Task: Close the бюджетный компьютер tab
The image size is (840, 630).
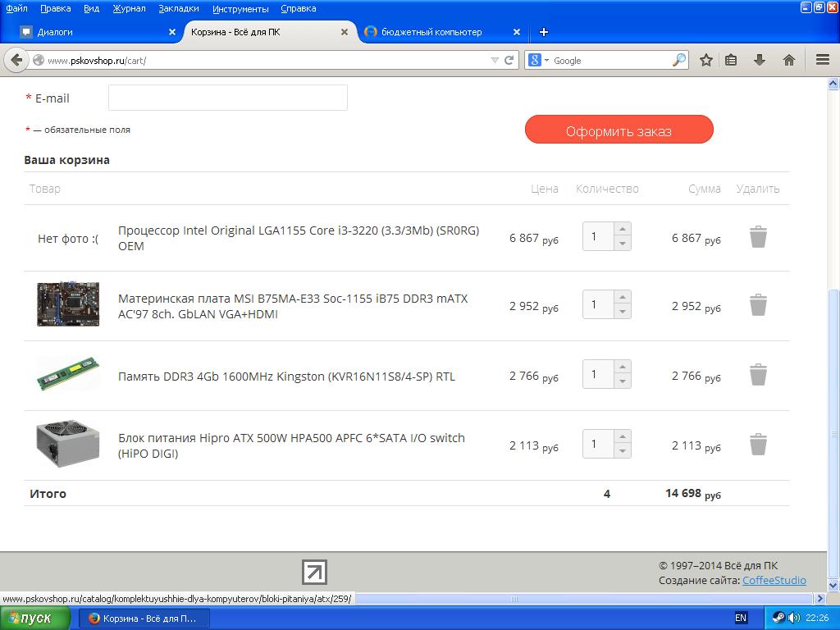Action: pyautogui.click(x=517, y=32)
